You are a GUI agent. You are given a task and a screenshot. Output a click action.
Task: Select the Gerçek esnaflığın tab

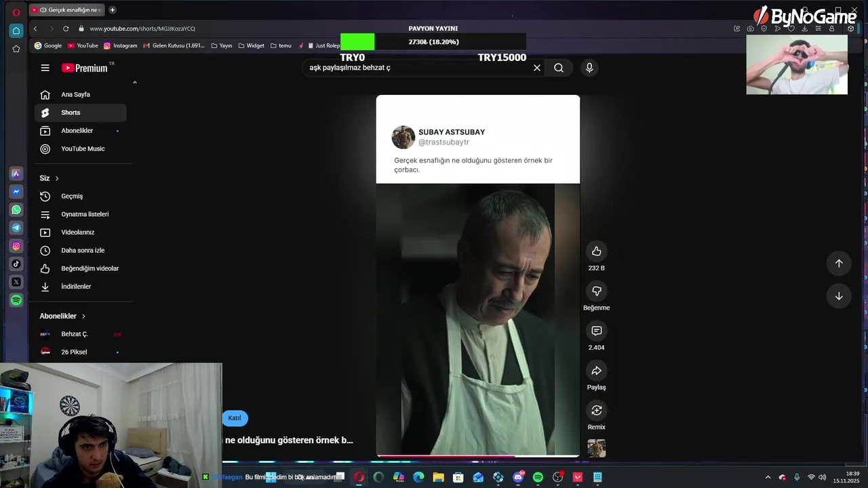pyautogui.click(x=66, y=9)
